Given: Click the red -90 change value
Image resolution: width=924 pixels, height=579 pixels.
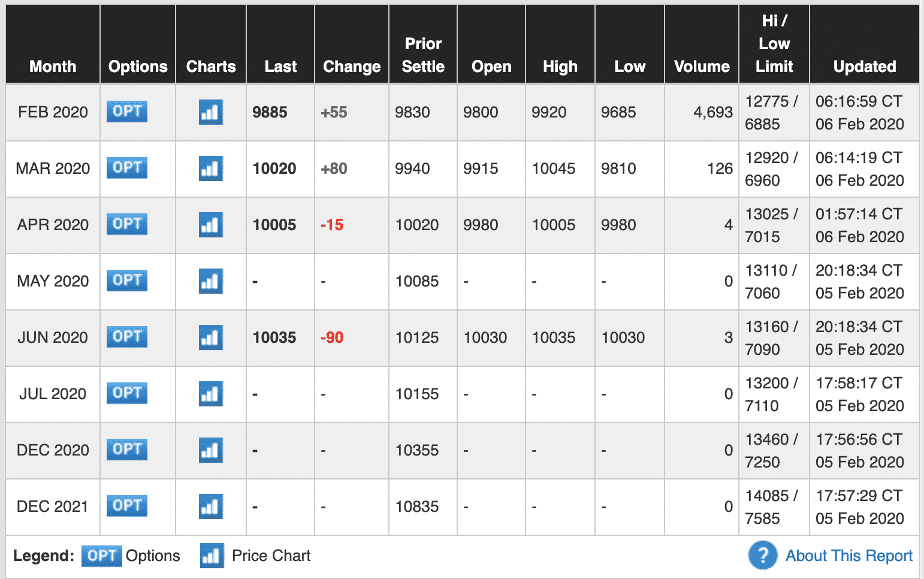Looking at the screenshot, I should click(332, 337).
